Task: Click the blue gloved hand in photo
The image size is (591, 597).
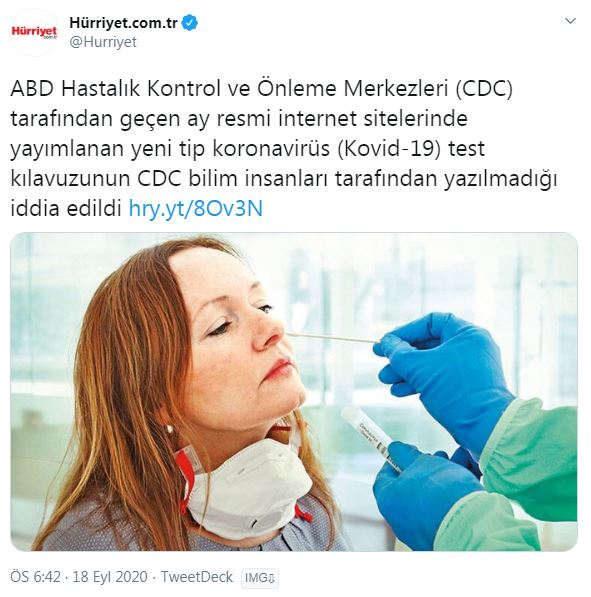Action: coord(444,375)
